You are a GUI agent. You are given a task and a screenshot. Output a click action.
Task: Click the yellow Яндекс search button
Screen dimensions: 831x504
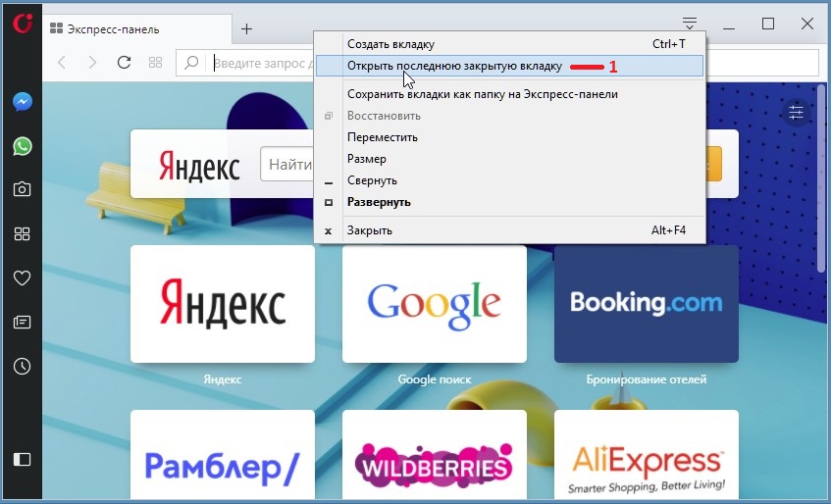(713, 164)
